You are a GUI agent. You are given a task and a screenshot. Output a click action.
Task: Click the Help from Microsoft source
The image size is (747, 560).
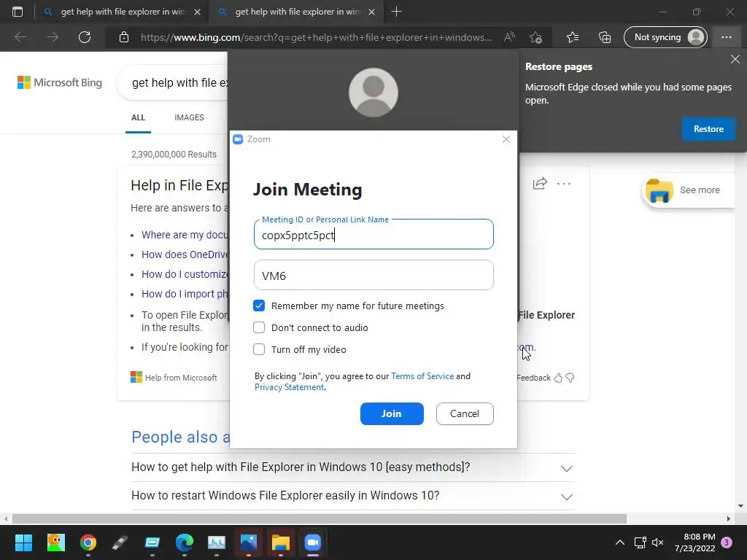[x=174, y=378]
